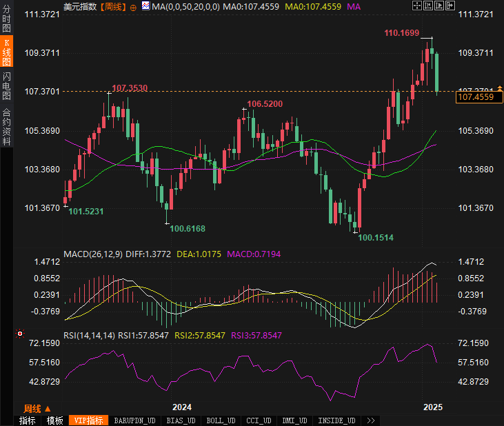Click the yellow MA0:107.4559 label
The height and width of the screenshot is (426, 504).
[x=313, y=6]
